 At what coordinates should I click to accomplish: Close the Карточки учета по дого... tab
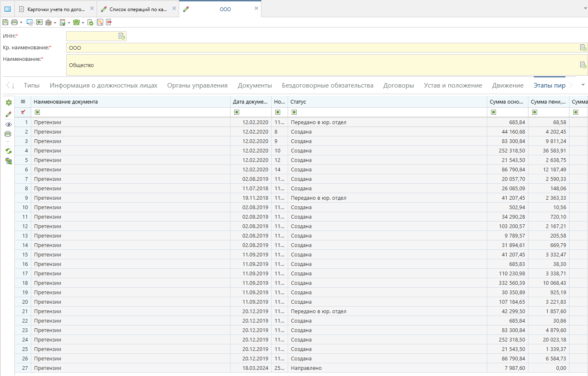(x=92, y=8)
